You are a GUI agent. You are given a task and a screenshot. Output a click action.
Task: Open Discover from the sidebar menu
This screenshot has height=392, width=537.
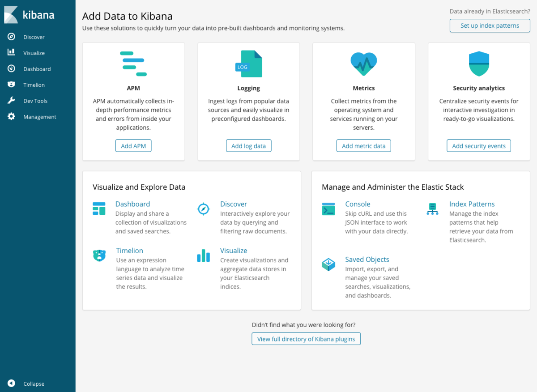pyautogui.click(x=34, y=37)
